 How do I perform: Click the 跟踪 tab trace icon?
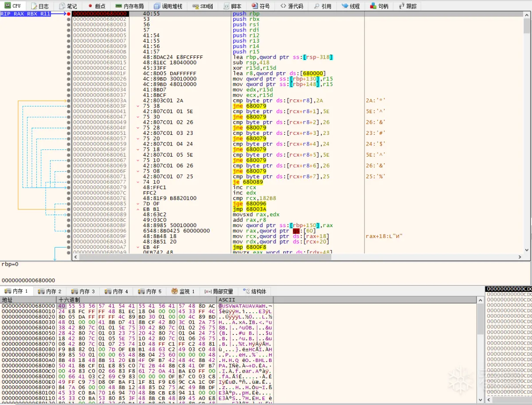point(402,6)
